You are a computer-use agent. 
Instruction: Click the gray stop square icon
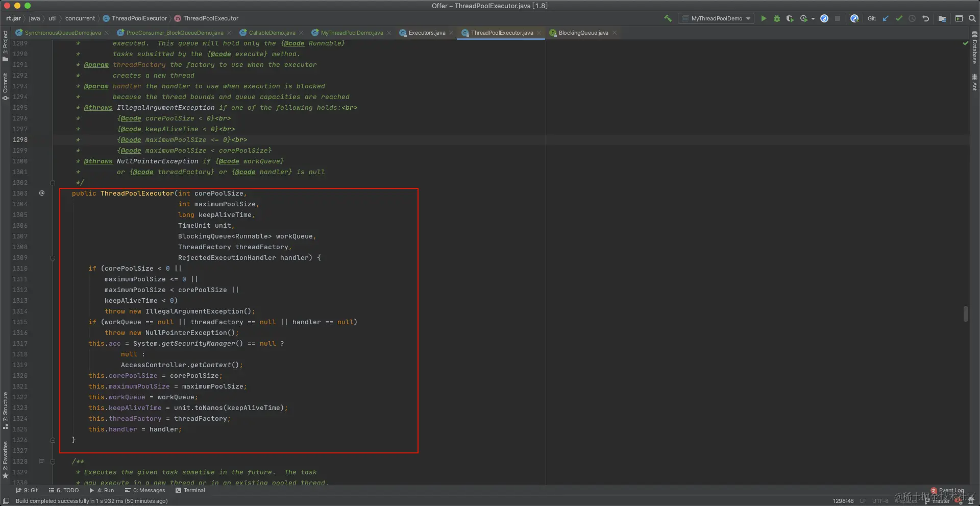(838, 18)
